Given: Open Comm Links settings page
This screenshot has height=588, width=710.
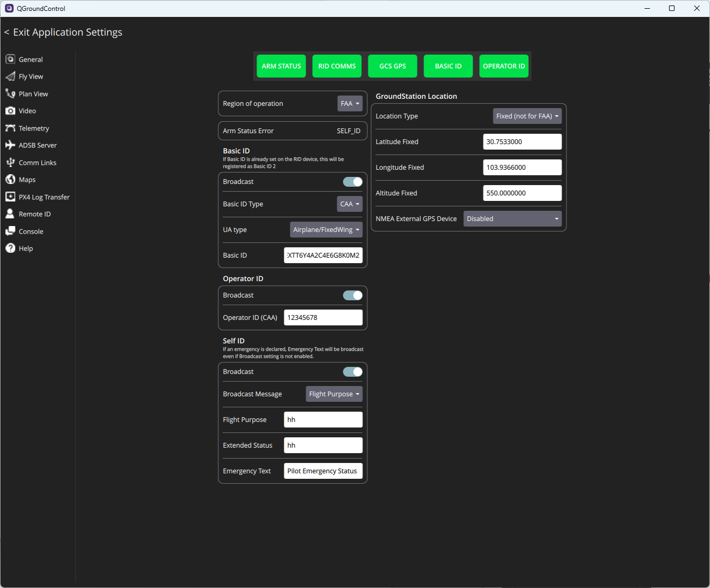Looking at the screenshot, I should (38, 163).
